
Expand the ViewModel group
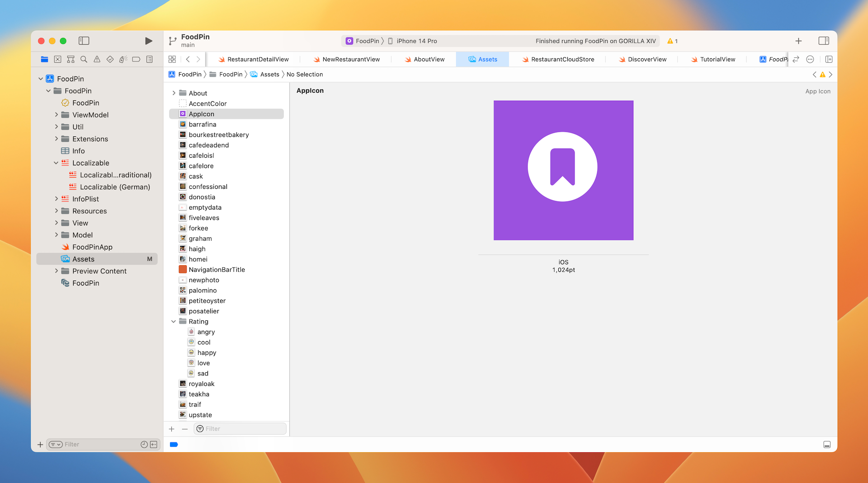pos(55,115)
